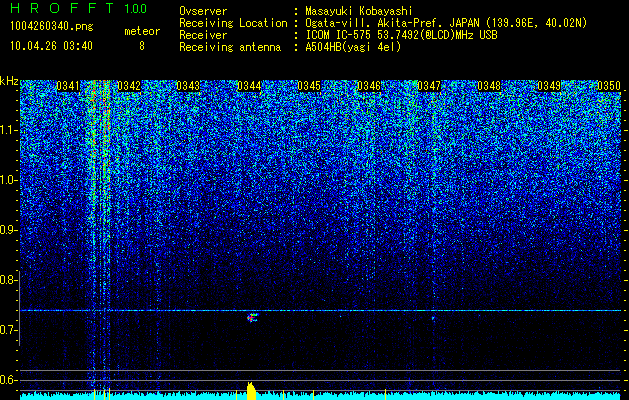The height and width of the screenshot is (400, 629).
Task: Click the Ogata-vill. Akita-Pref. JAPAN location text
Action: [x=446, y=23]
